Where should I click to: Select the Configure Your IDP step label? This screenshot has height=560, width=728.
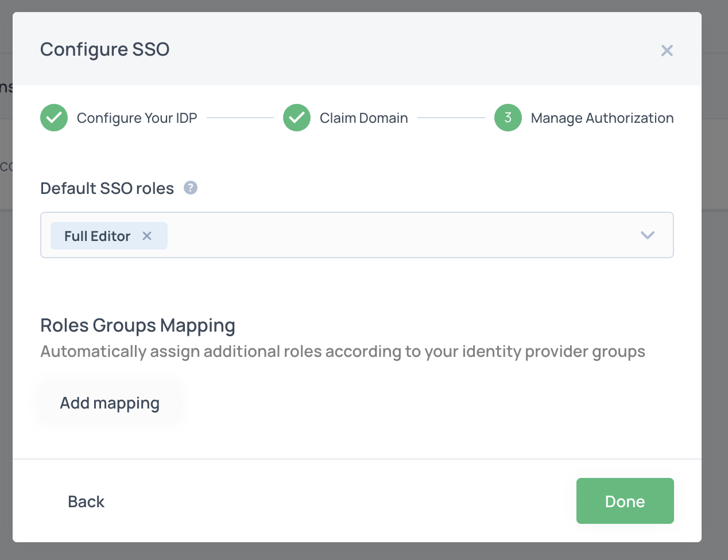coord(137,118)
